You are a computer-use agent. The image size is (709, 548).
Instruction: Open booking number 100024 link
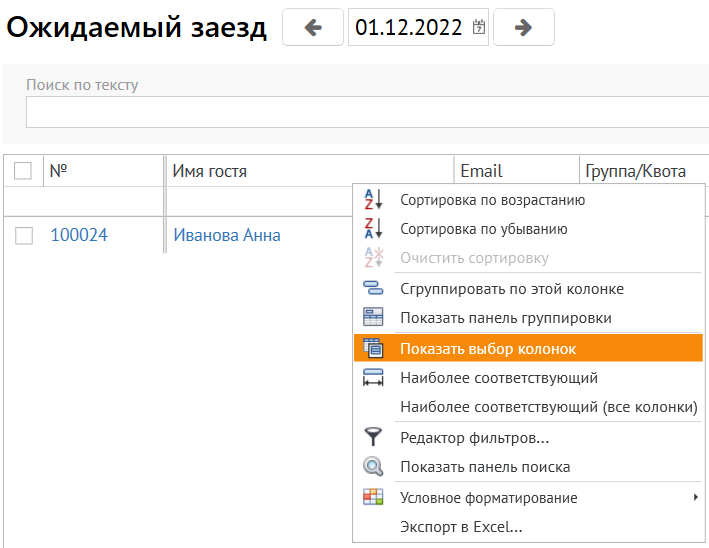point(79,236)
